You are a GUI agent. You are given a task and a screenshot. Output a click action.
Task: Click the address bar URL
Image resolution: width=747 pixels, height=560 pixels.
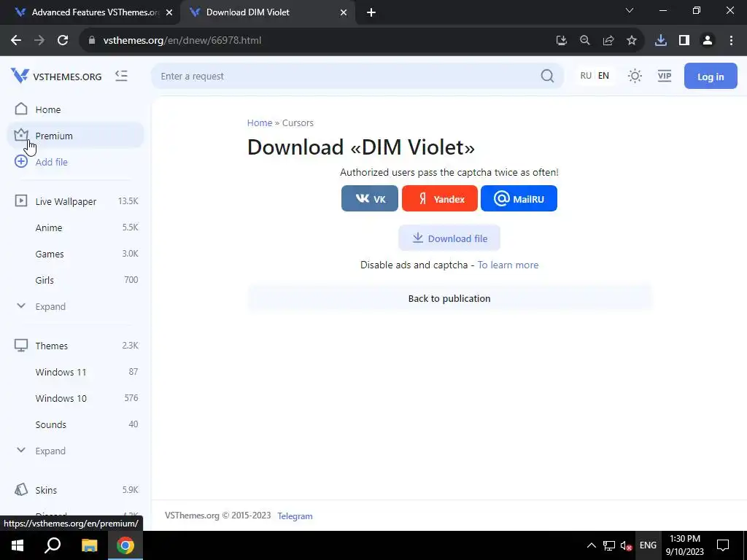182,41
